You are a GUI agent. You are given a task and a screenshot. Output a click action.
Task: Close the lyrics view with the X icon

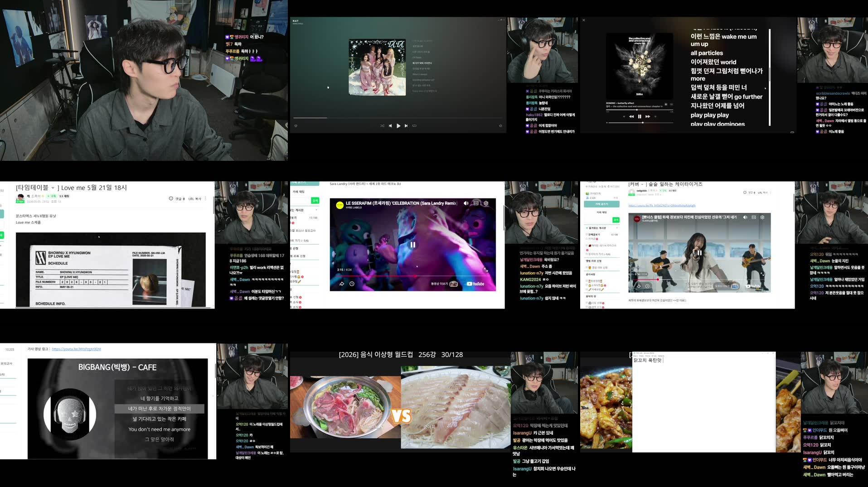click(x=584, y=20)
